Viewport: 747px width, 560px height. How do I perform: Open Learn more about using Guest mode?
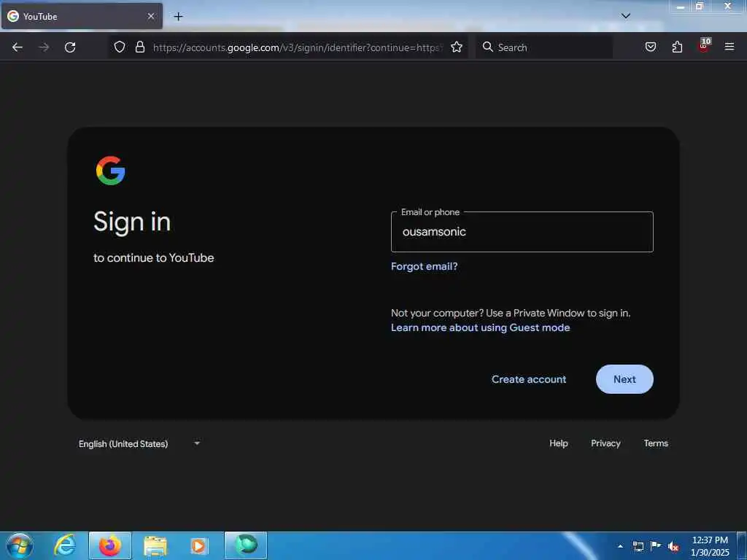point(480,327)
